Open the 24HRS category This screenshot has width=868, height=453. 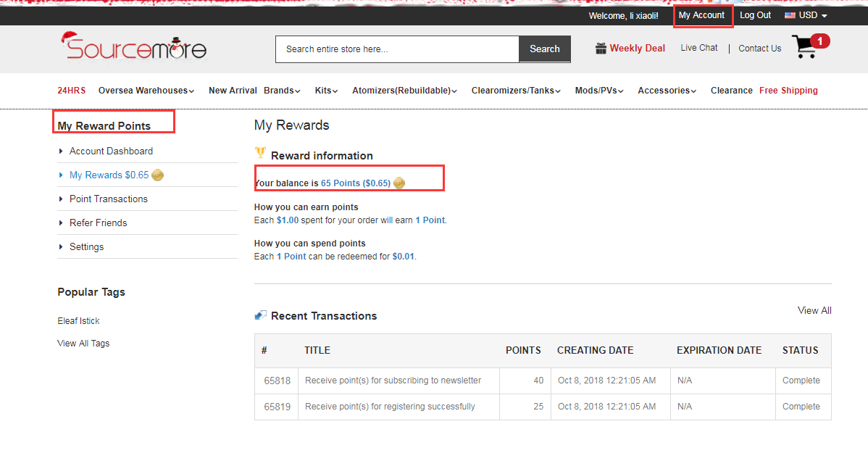point(72,91)
